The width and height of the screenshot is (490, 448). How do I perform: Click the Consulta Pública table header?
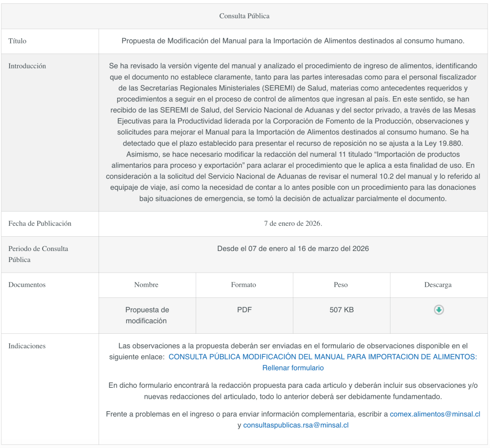click(245, 16)
